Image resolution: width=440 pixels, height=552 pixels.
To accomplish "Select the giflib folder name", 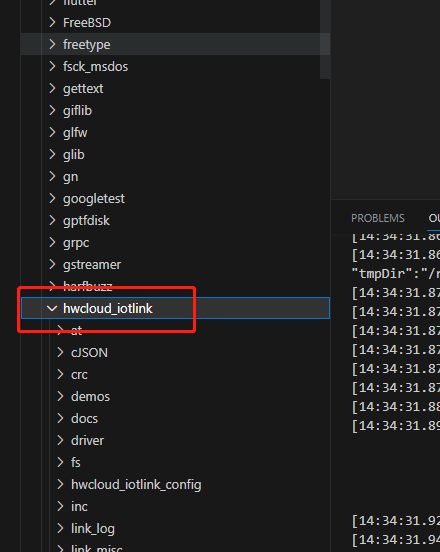I will pyautogui.click(x=77, y=111).
